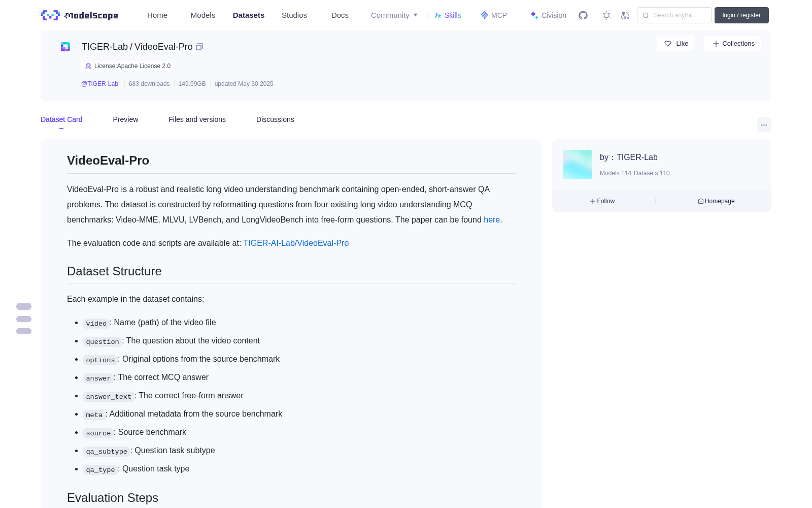Toggle light/dark theme sun icon
The width and height of the screenshot is (812, 508).
pos(606,15)
